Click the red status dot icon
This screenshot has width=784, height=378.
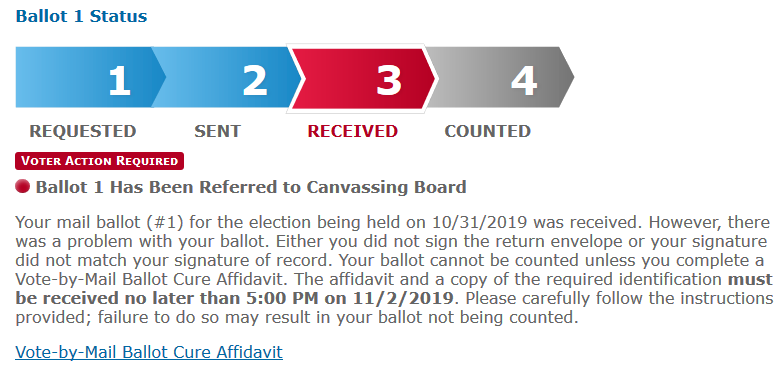pyautogui.click(x=22, y=186)
